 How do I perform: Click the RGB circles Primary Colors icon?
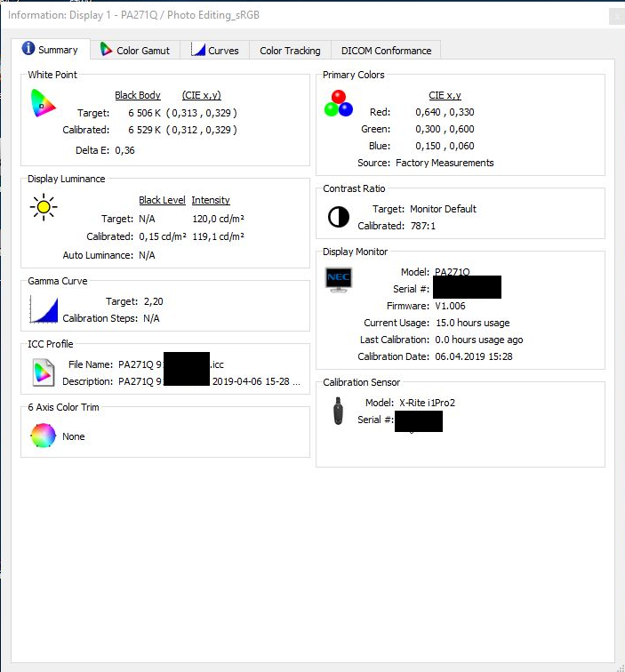[x=338, y=103]
